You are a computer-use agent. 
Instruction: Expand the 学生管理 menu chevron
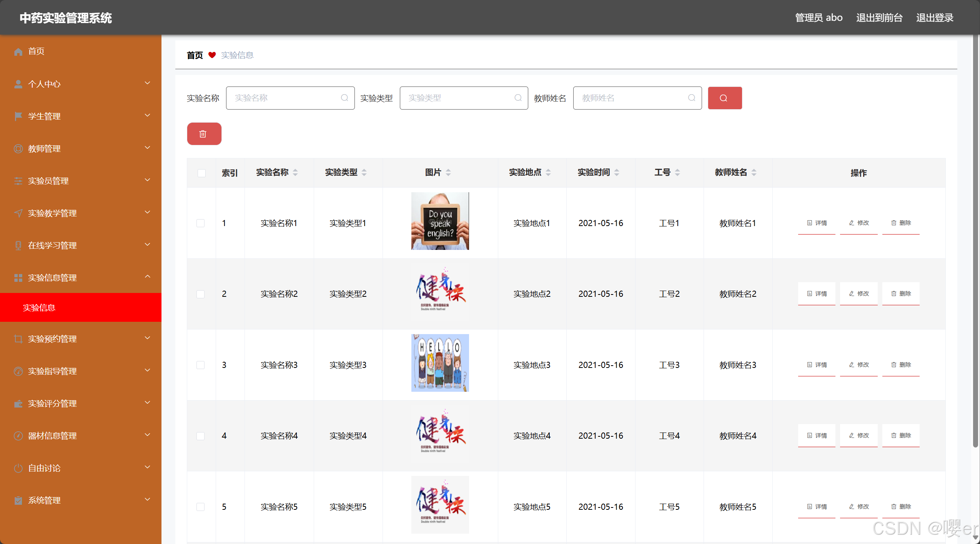(x=147, y=115)
